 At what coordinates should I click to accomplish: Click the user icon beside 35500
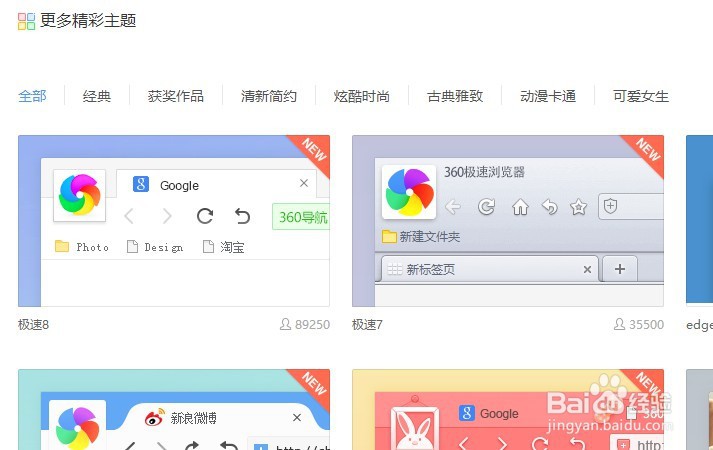(x=619, y=324)
